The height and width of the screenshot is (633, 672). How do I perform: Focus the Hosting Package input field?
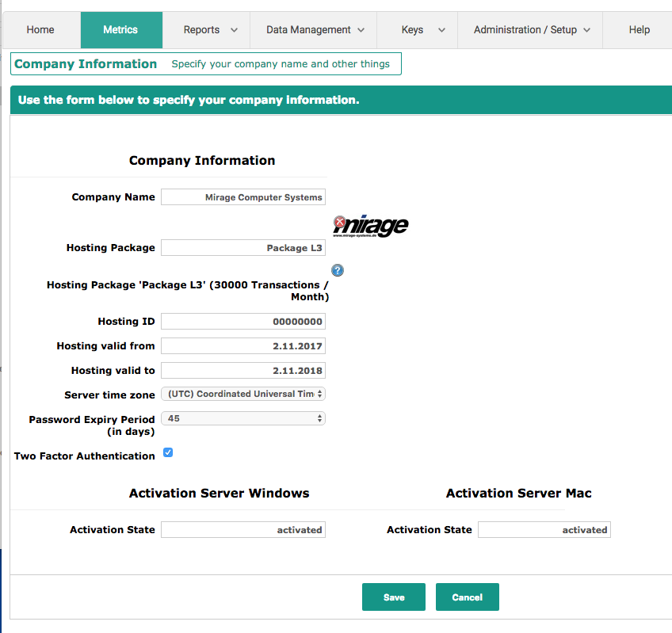click(242, 248)
